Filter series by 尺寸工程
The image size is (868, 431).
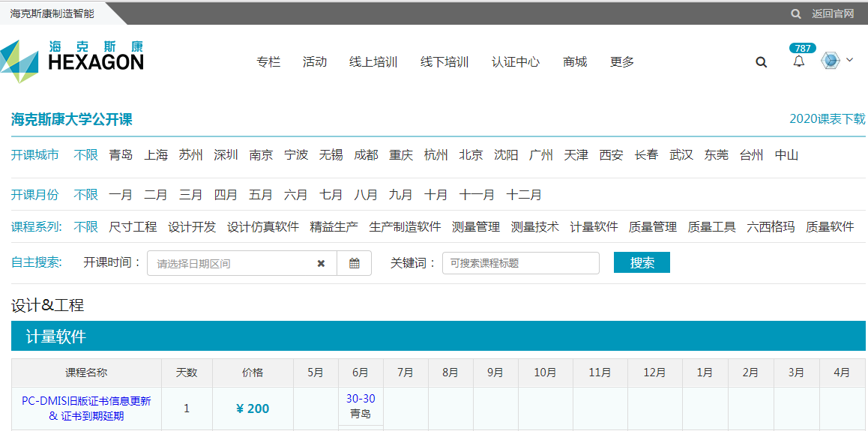[x=133, y=227]
